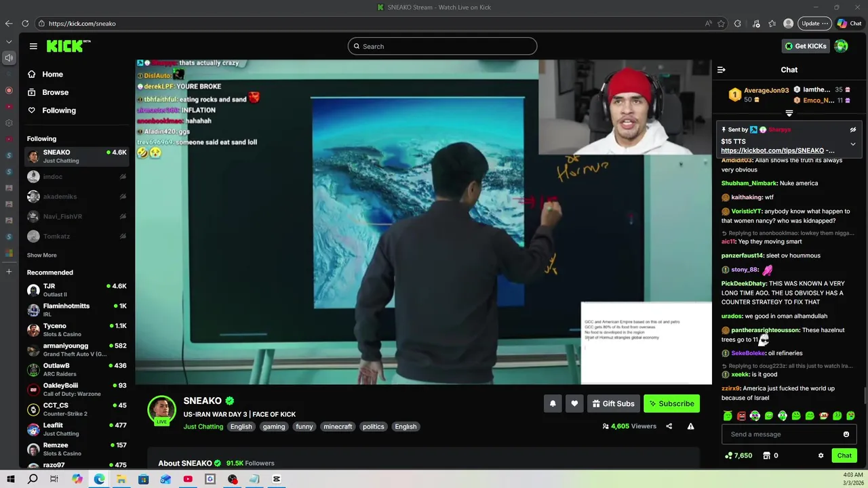
Task: Open chat settings gear
Action: click(821, 455)
